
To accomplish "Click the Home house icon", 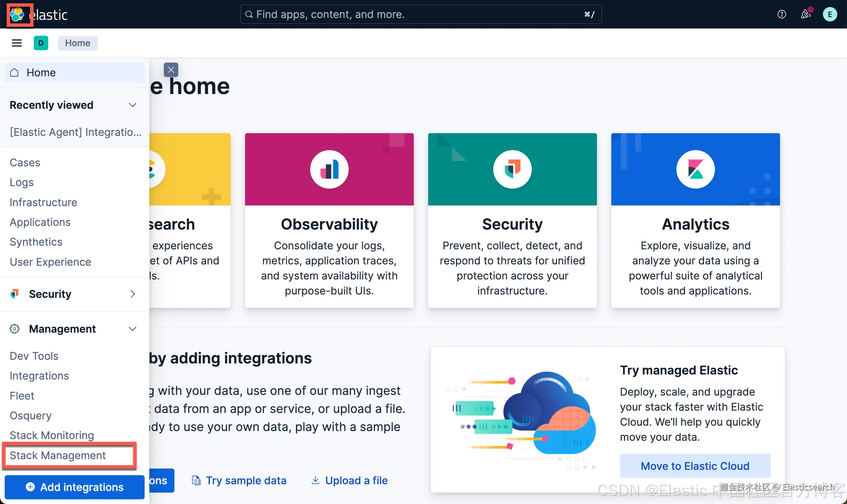I will point(14,72).
